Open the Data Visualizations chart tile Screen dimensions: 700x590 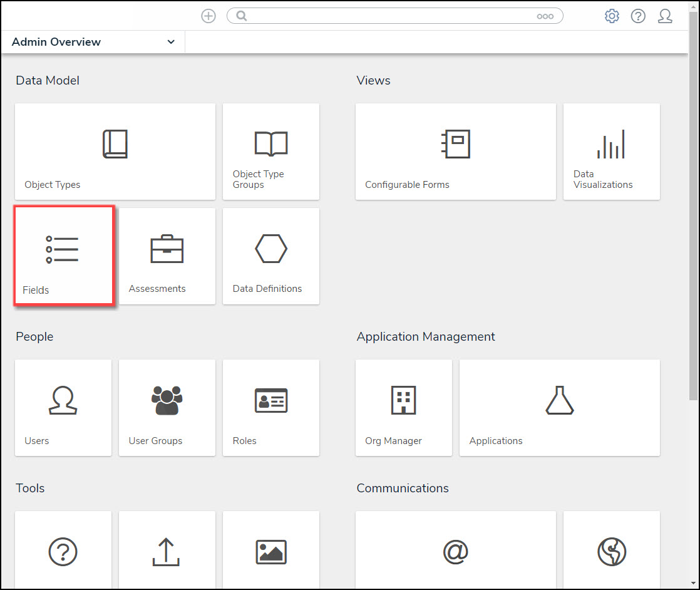[611, 152]
